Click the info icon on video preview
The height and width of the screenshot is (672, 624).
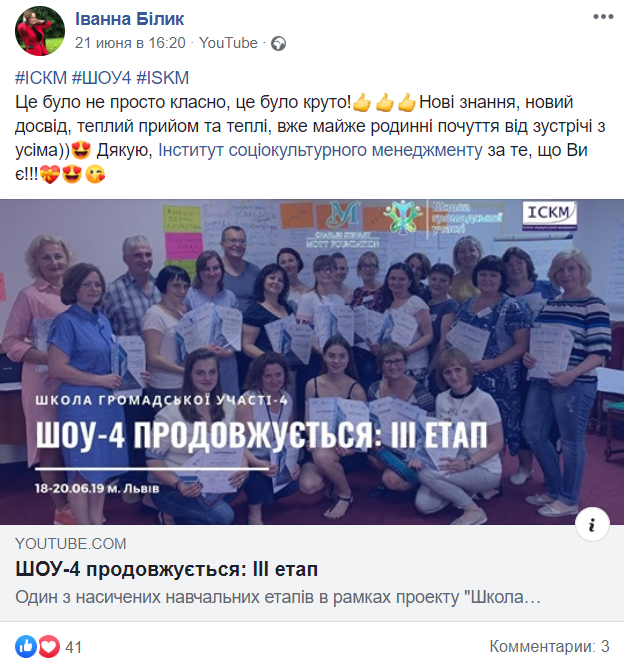click(x=592, y=524)
